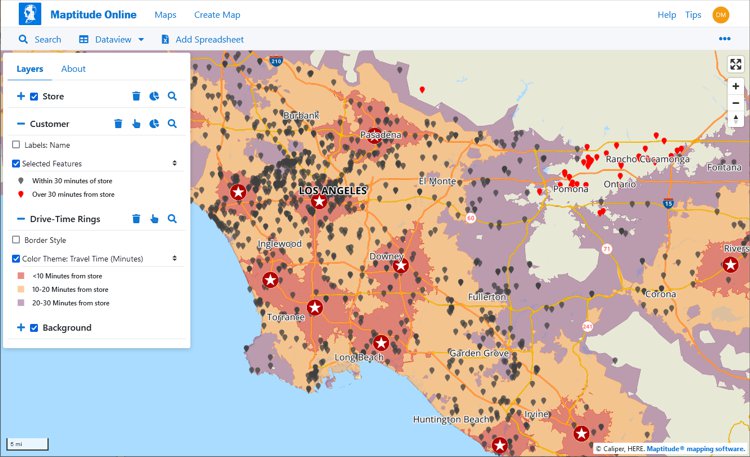Viewport: 750px width, 457px height.
Task: Enter fullscreen map view
Action: pyautogui.click(x=736, y=64)
